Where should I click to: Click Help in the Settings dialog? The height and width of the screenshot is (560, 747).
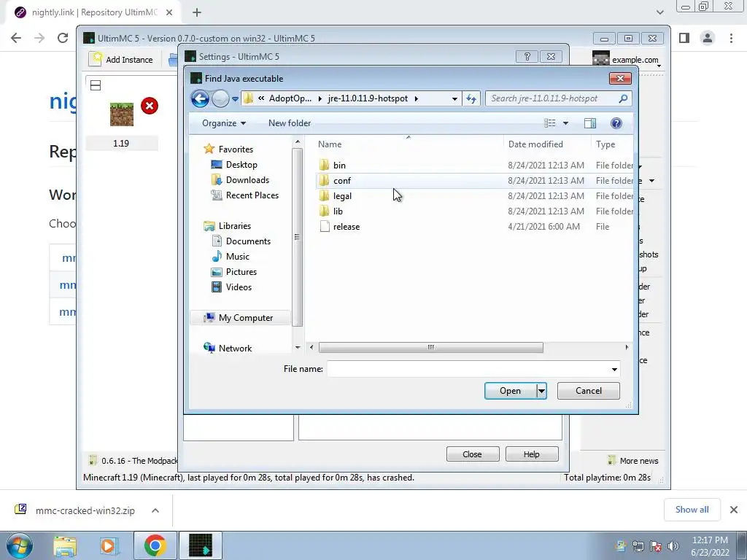(532, 454)
